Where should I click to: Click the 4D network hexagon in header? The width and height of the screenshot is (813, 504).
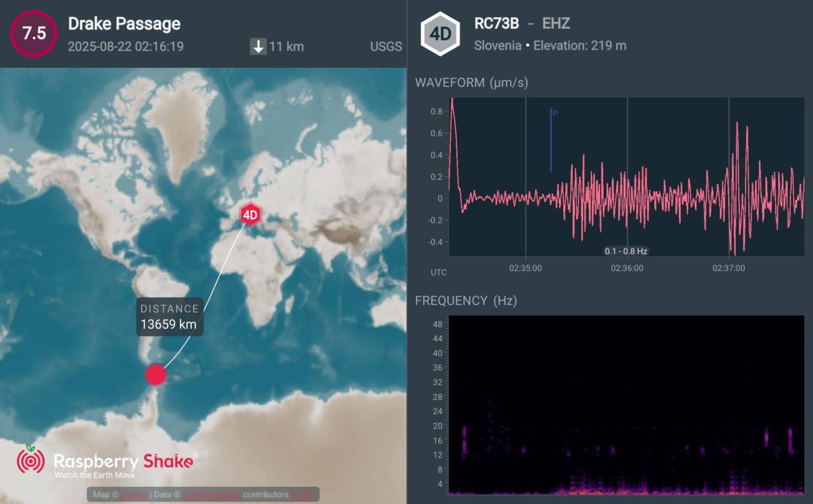pyautogui.click(x=440, y=34)
